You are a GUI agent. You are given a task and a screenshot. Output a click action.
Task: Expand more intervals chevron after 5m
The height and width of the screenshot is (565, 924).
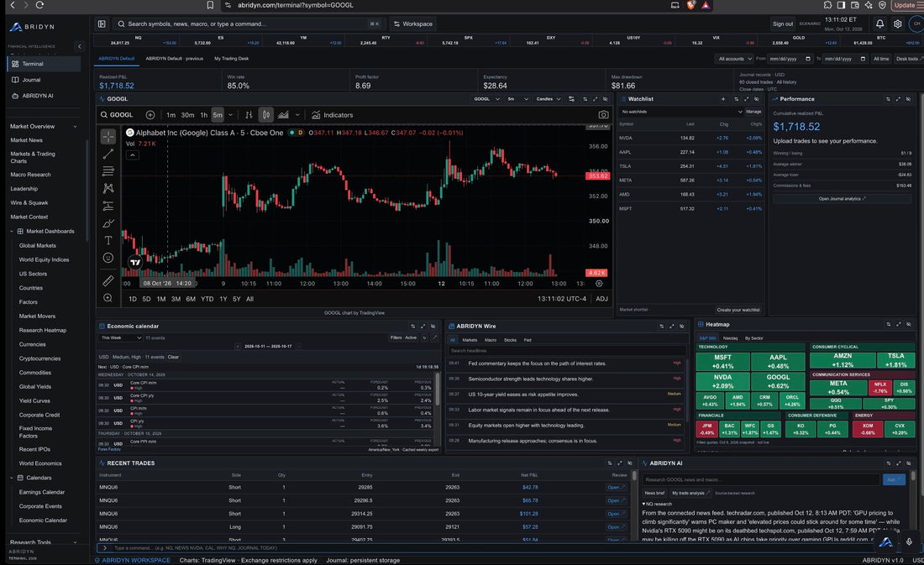pos(230,115)
